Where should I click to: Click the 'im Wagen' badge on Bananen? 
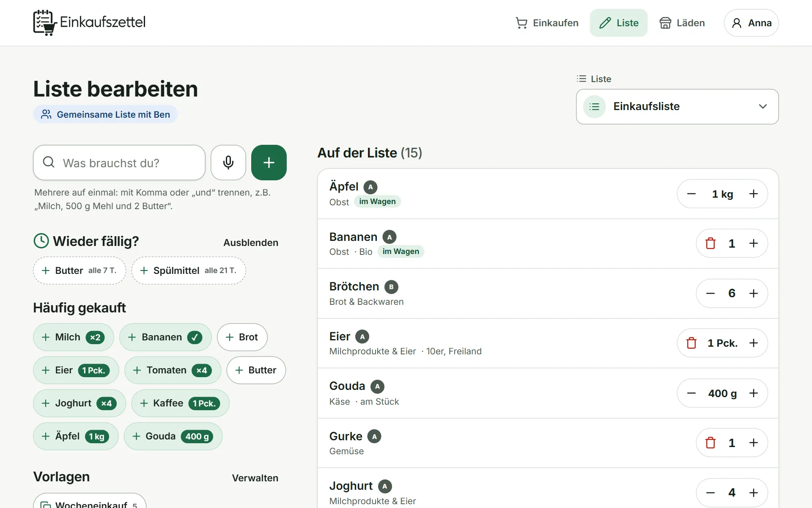coord(401,251)
